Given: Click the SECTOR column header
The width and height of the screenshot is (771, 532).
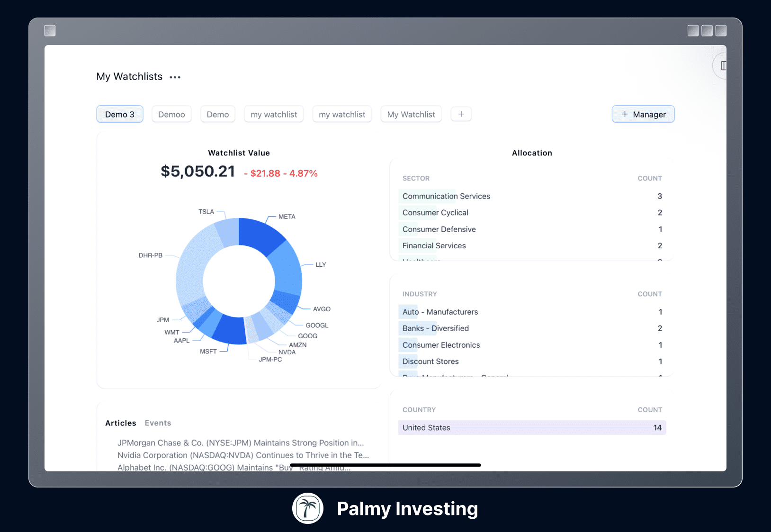Looking at the screenshot, I should (416, 179).
